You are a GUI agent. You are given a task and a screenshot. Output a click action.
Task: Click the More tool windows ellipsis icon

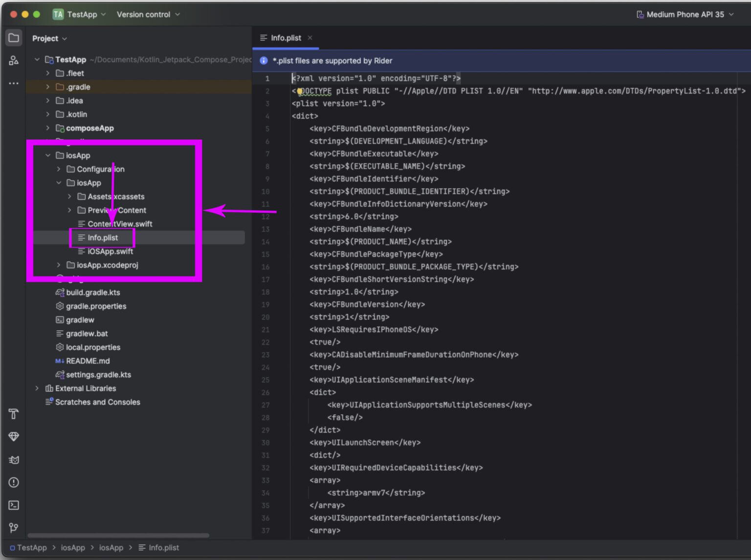click(14, 83)
